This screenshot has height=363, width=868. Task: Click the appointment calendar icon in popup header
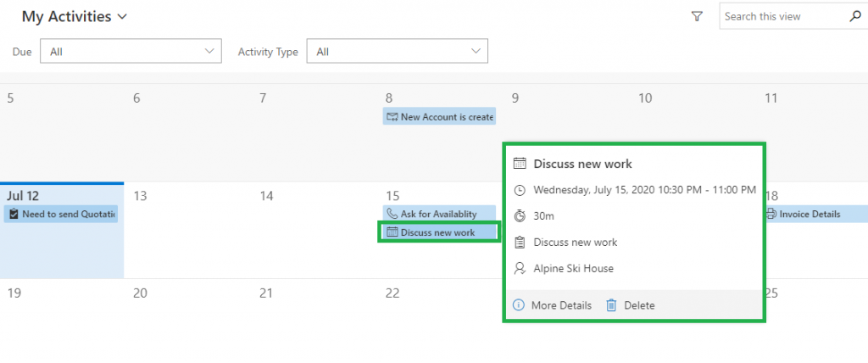coord(520,164)
